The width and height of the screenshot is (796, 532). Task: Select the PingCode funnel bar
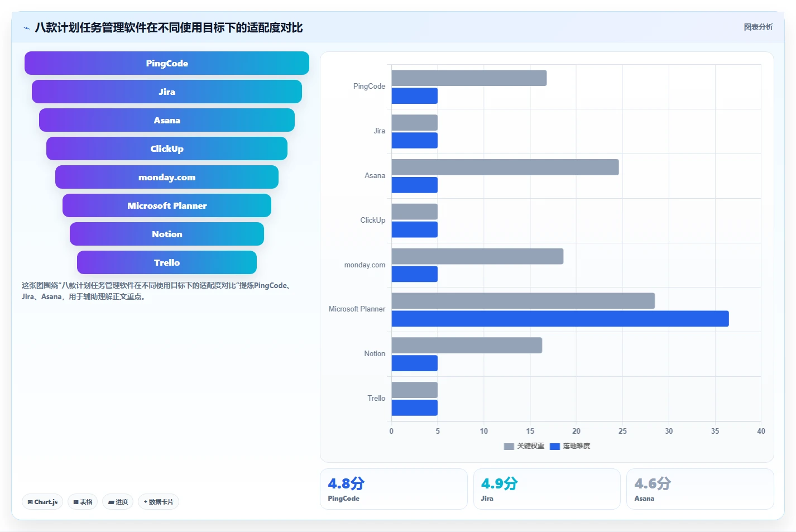coord(167,63)
